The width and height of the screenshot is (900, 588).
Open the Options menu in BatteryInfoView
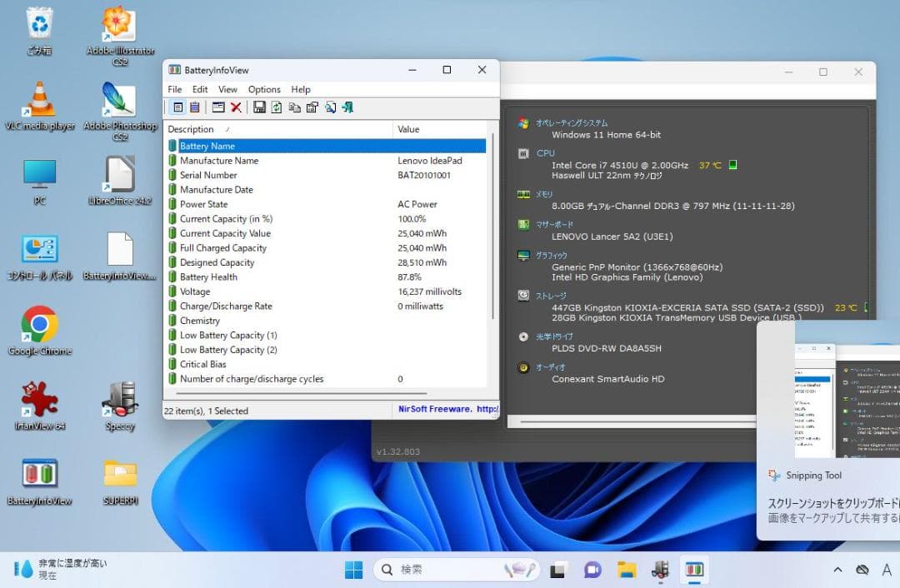264,89
